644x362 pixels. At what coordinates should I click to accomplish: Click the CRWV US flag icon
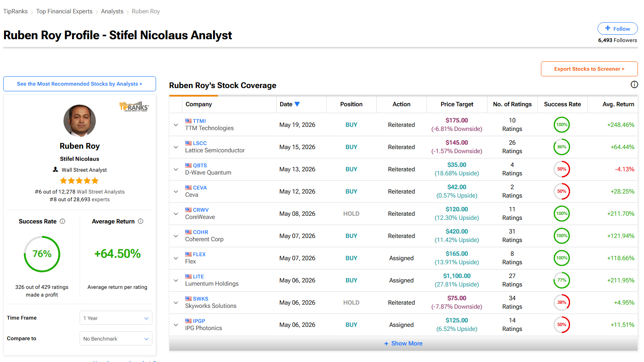[188, 210]
